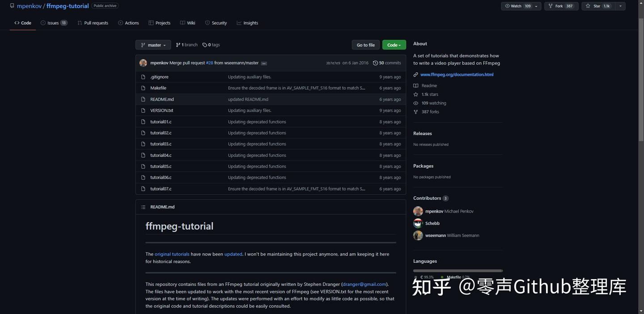Open the repository Watch notifications icon
This screenshot has height=314, width=644.
(507, 6)
